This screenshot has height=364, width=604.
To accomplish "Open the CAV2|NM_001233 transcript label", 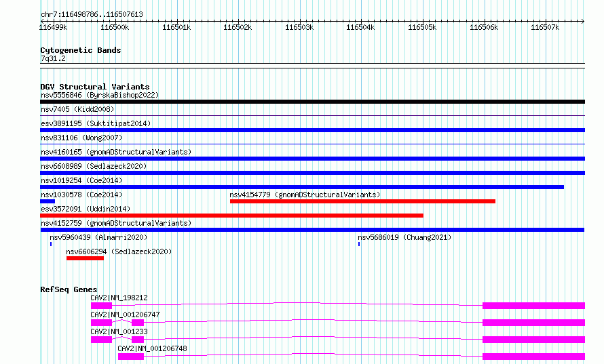I will [x=119, y=331].
